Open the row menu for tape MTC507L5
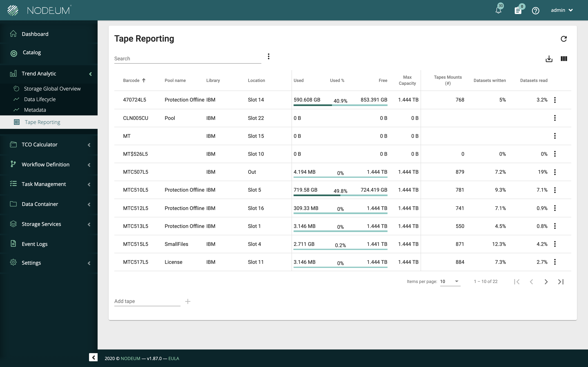 pos(555,172)
